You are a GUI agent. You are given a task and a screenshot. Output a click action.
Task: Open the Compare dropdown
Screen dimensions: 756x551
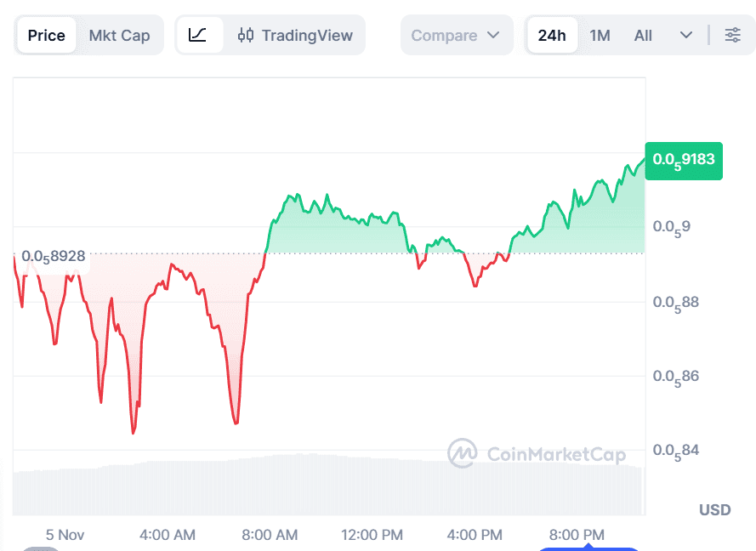point(457,36)
